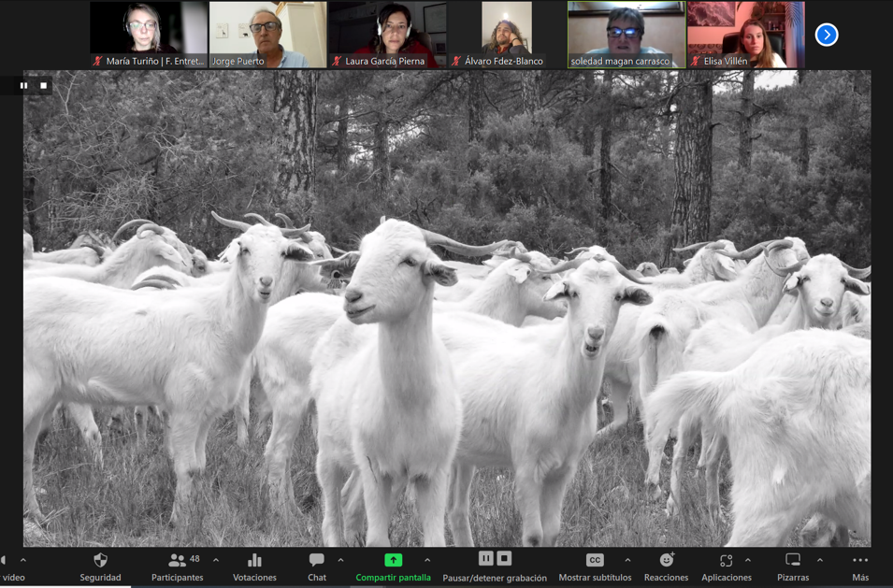Select Jorge Puerto video thumbnail
The height and width of the screenshot is (588, 893).
pyautogui.click(x=268, y=35)
